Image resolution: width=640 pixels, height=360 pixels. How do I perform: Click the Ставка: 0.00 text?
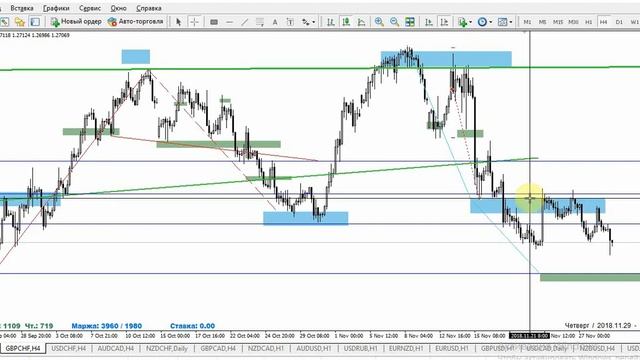pyautogui.click(x=192, y=326)
